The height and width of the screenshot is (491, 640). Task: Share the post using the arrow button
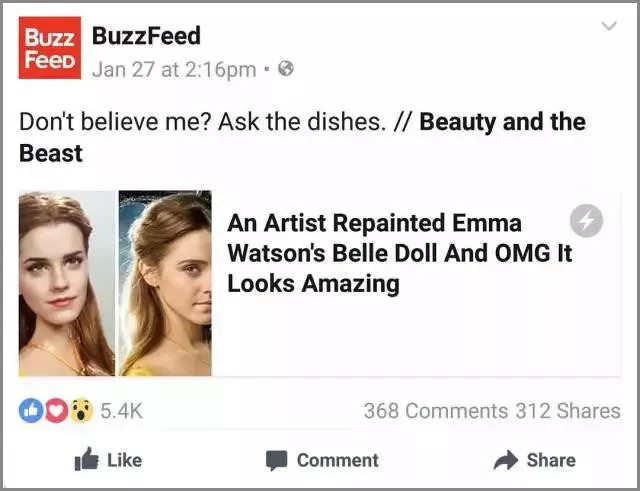535,460
